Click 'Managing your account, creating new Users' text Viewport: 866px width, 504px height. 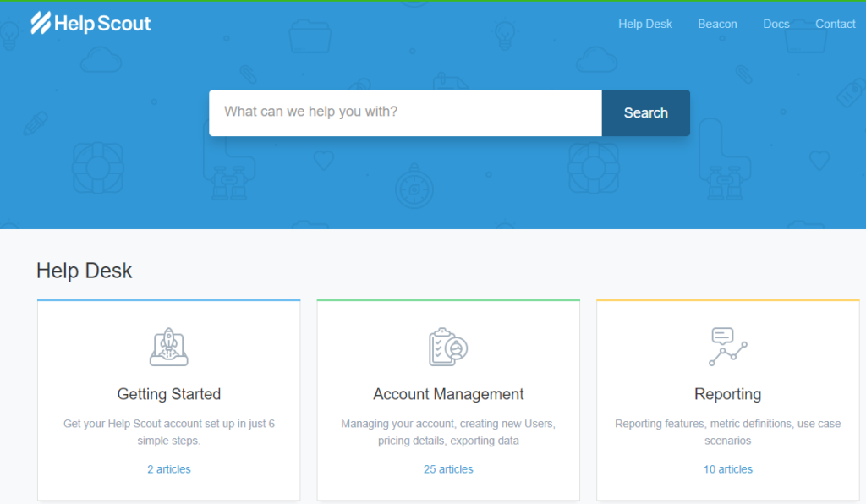(x=448, y=432)
